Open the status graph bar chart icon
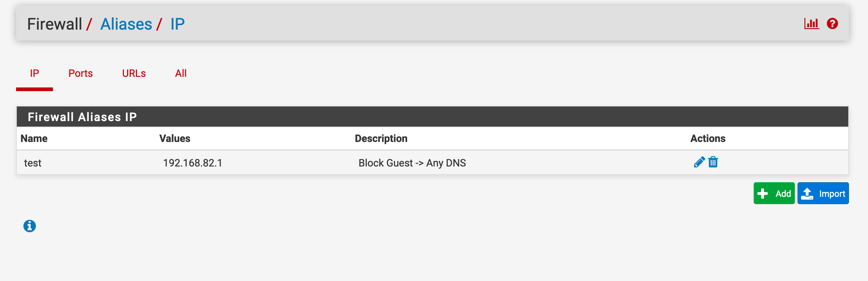This screenshot has height=281, width=868. click(811, 24)
